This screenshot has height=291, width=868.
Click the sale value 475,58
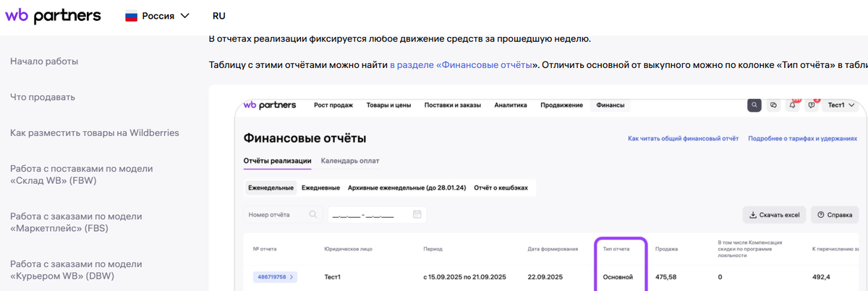coord(666,277)
